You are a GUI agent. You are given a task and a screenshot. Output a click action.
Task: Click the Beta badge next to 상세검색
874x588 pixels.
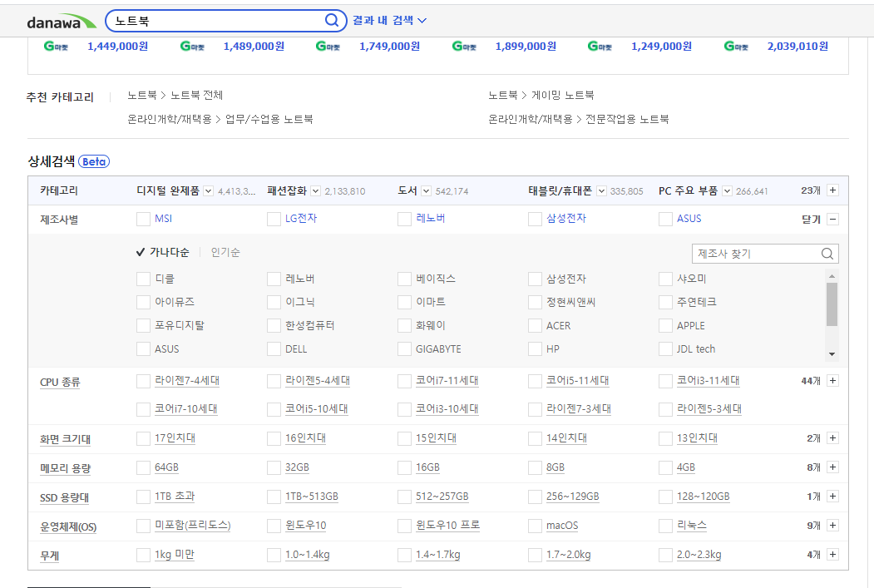[x=94, y=161]
